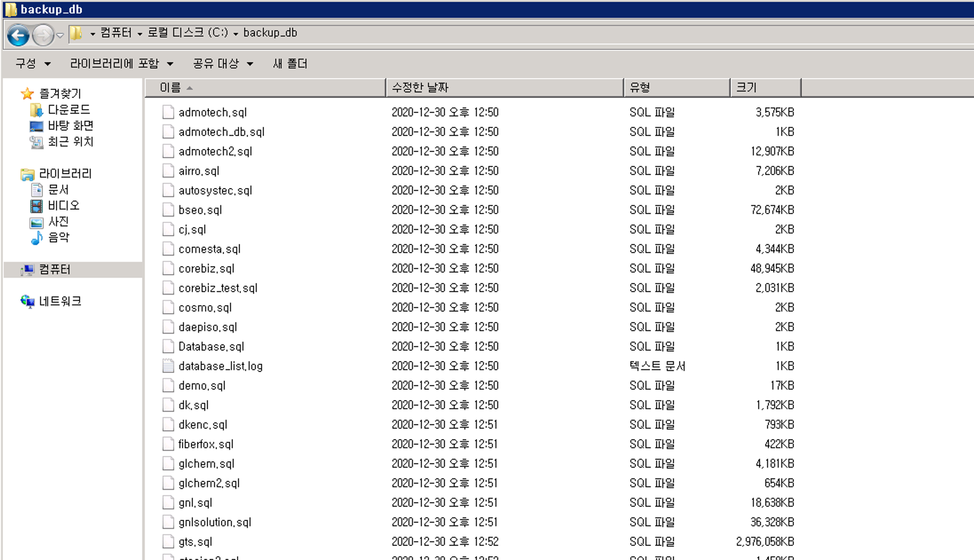Viewport: 974px width, 560px height.
Task: Open the recent pages dropdown arrow
Action: (60, 35)
